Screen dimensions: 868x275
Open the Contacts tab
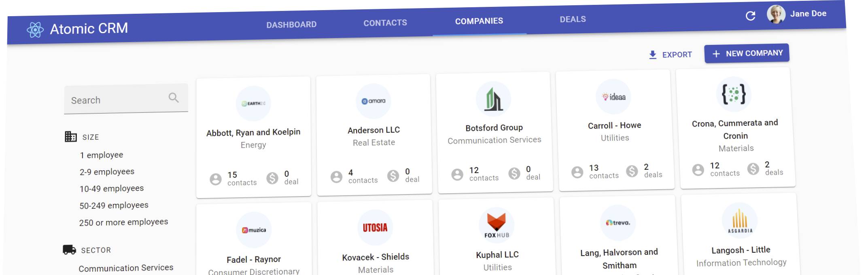tap(385, 23)
